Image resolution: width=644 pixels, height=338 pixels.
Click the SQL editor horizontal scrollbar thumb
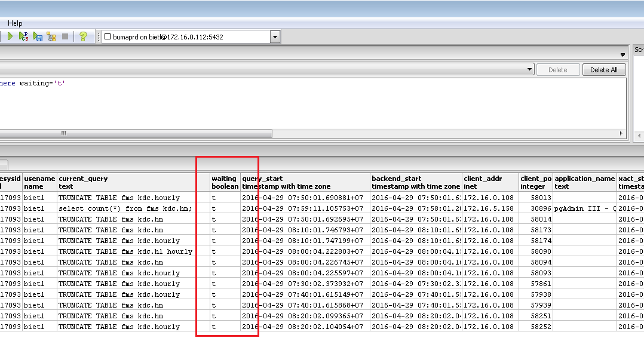(136, 134)
